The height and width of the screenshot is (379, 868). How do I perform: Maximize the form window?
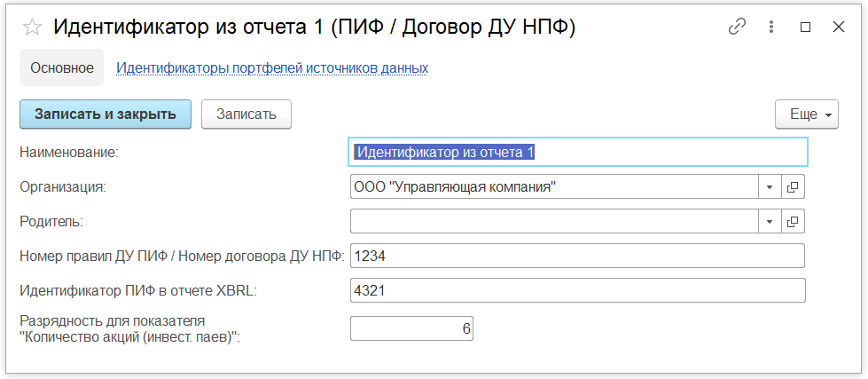tap(805, 28)
